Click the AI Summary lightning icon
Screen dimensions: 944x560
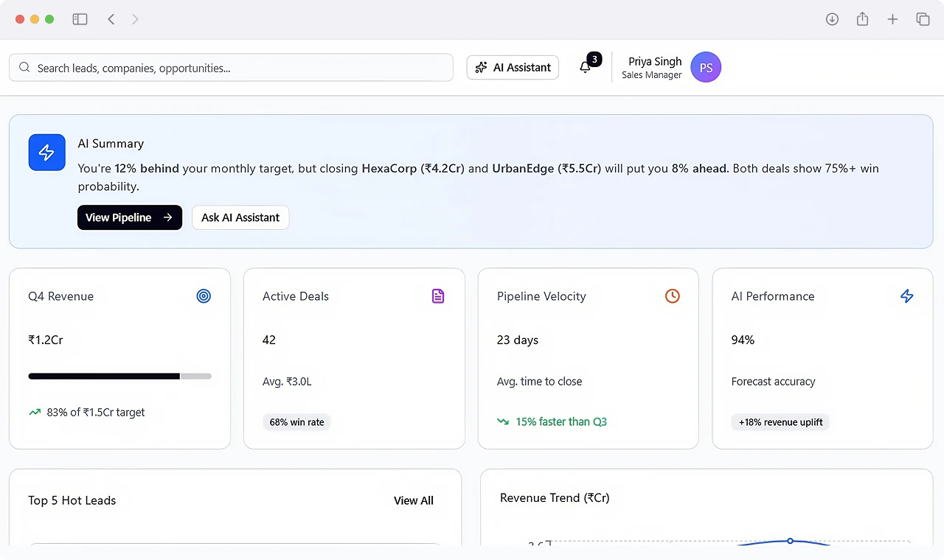(46, 153)
